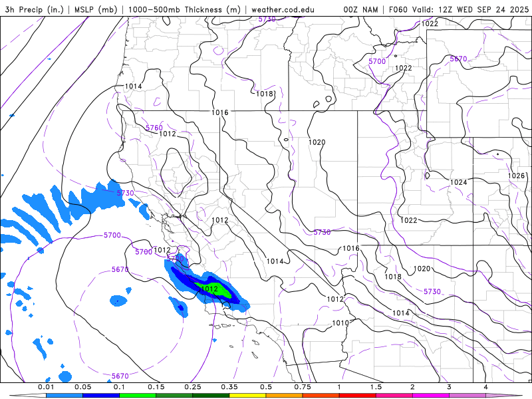Click the '1024' isobar label
The height and width of the screenshot is (399, 532).
pyautogui.click(x=458, y=182)
